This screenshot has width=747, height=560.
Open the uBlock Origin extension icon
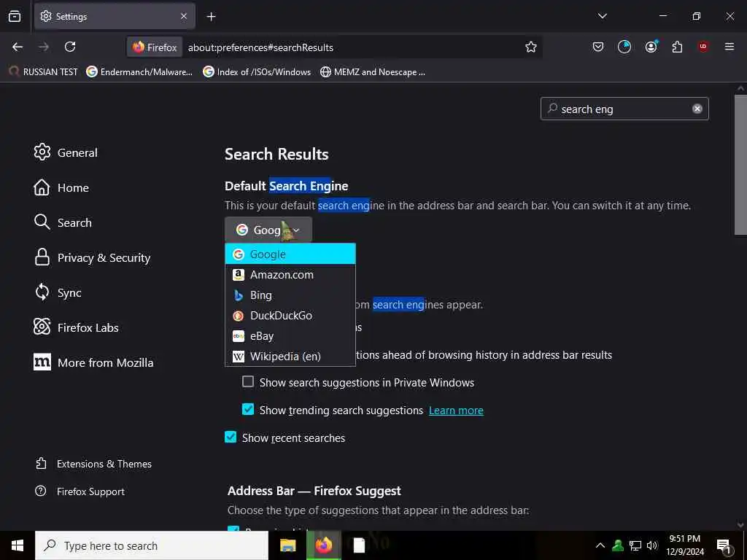click(x=703, y=47)
